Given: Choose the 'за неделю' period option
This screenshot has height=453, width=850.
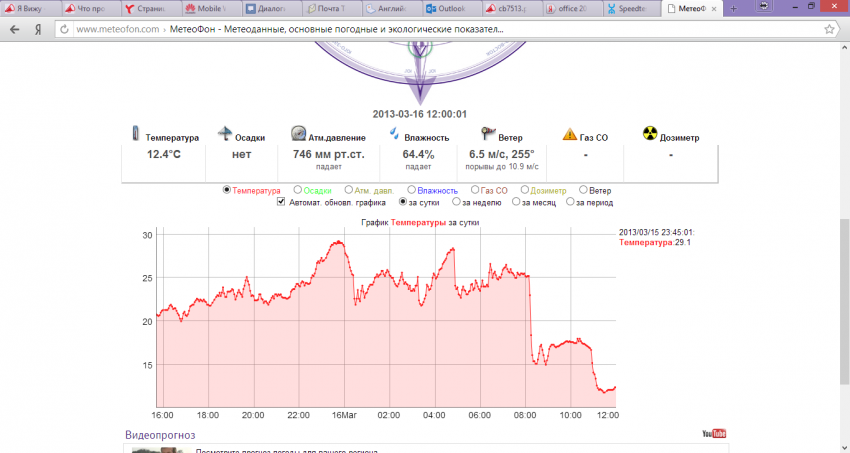Looking at the screenshot, I should (x=455, y=202).
